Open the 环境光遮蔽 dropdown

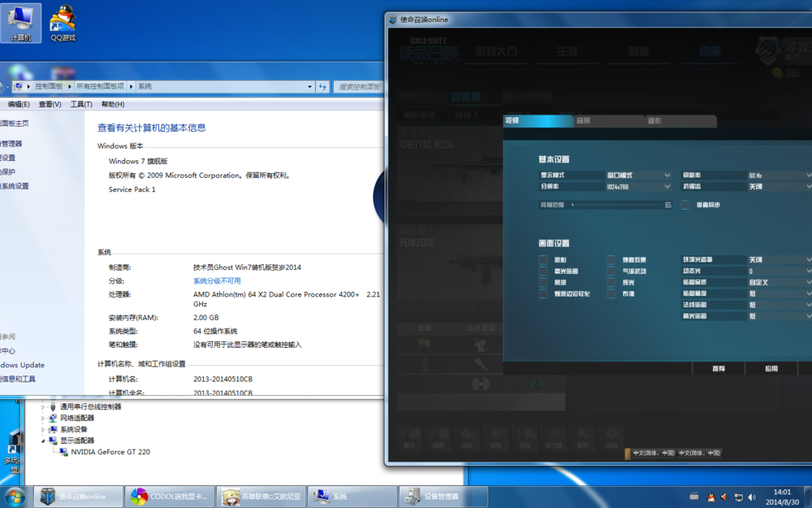780,260
